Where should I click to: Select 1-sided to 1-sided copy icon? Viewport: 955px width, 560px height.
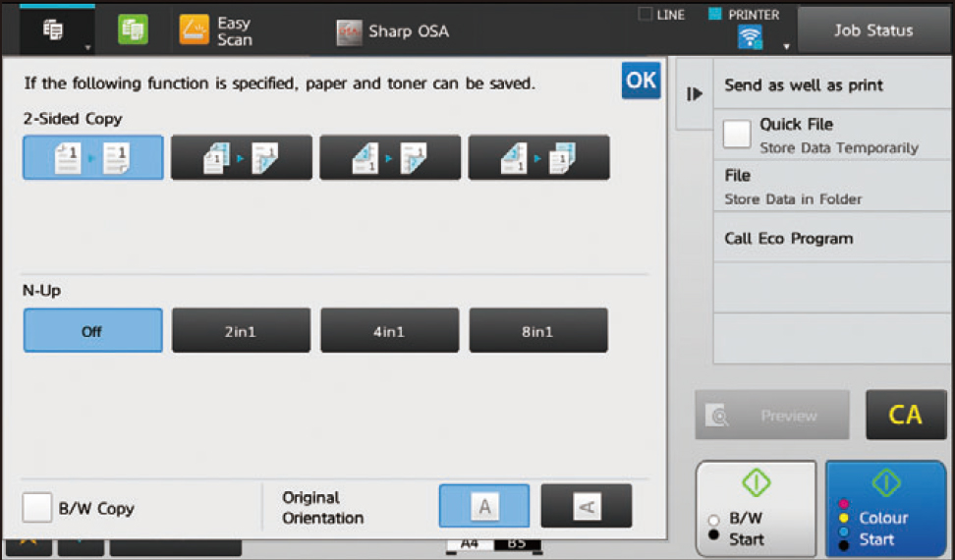tap(93, 157)
